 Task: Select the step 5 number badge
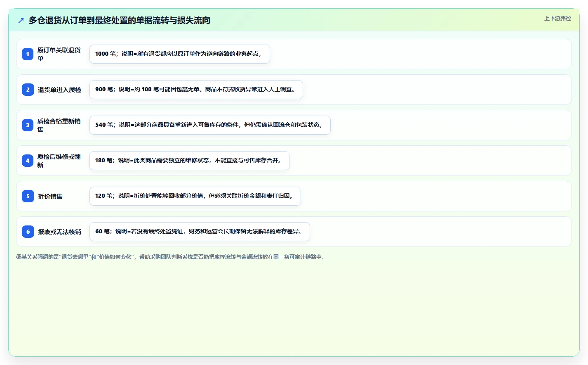(28, 196)
